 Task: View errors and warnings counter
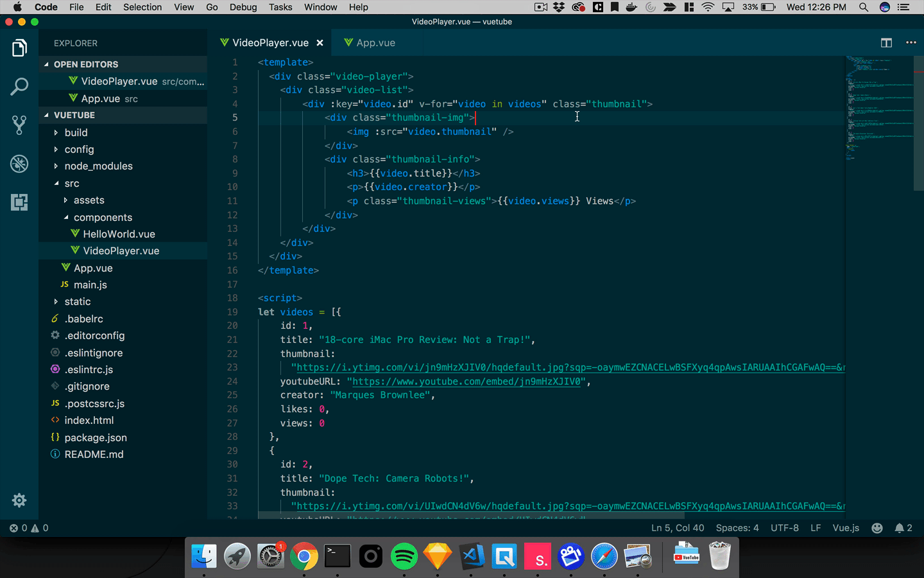pos(28,528)
